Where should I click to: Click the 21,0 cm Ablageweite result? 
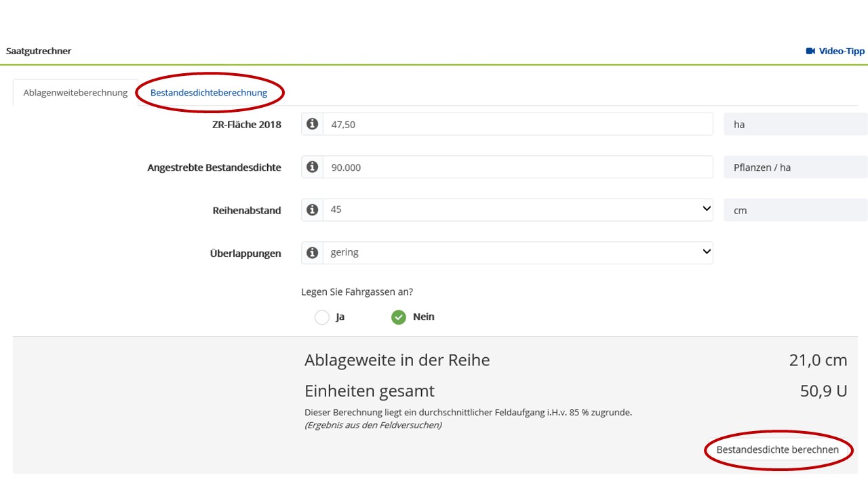click(x=818, y=361)
